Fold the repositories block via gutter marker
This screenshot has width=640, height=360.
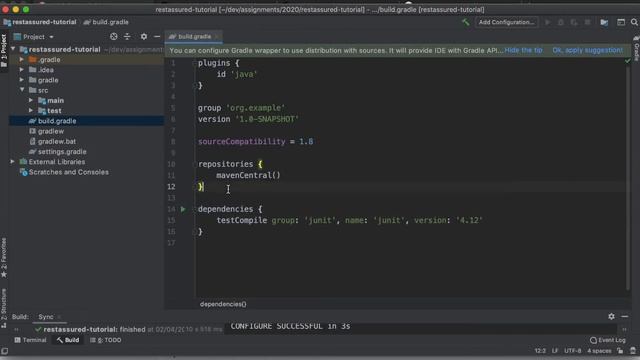tap(194, 164)
